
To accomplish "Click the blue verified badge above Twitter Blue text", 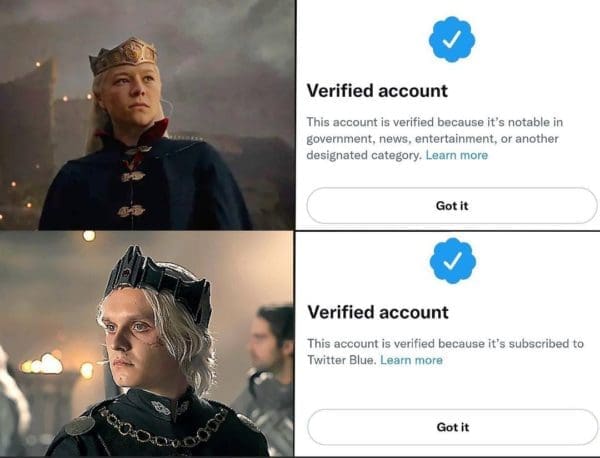I will tap(451, 262).
